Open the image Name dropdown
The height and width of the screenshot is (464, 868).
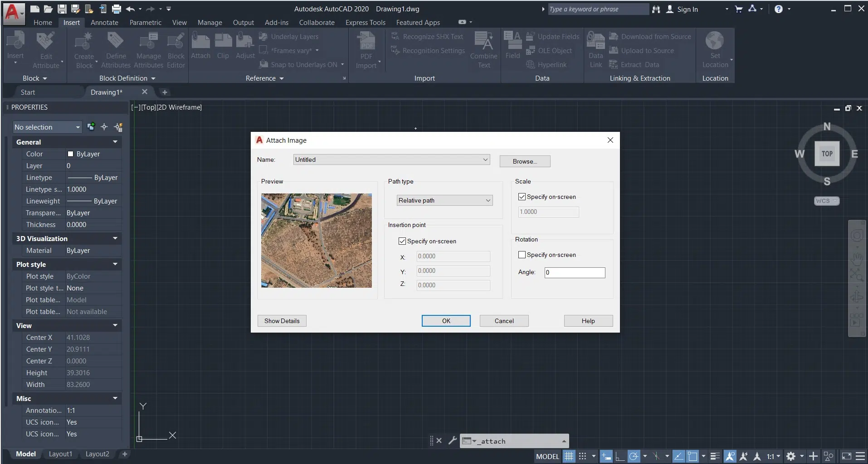tap(485, 159)
